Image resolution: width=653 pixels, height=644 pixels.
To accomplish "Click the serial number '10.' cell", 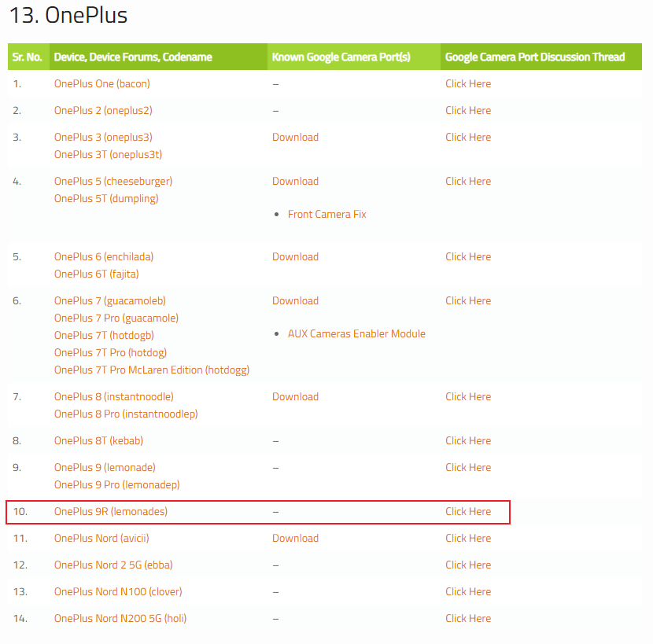I will click(x=20, y=512).
